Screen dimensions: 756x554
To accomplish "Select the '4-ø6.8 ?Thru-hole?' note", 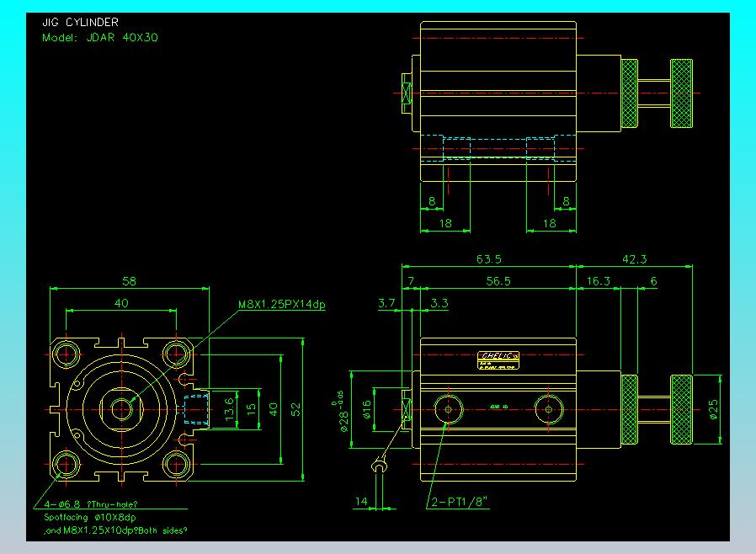I will point(91,504).
